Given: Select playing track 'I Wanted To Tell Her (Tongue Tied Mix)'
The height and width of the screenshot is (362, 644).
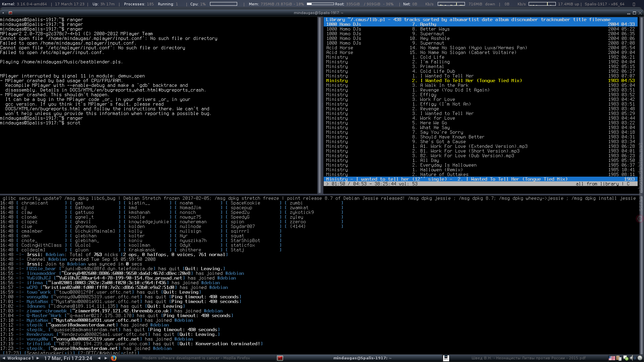Looking at the screenshot, I should coord(480,81).
